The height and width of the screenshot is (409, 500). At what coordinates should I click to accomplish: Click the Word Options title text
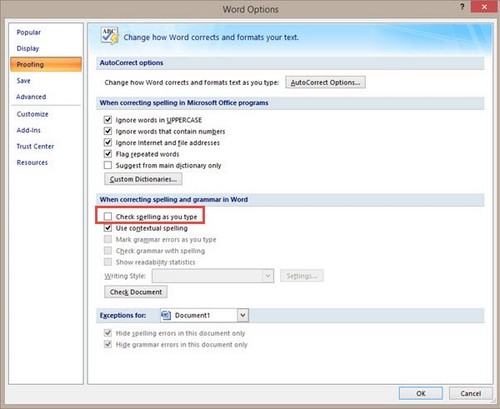[x=250, y=9]
